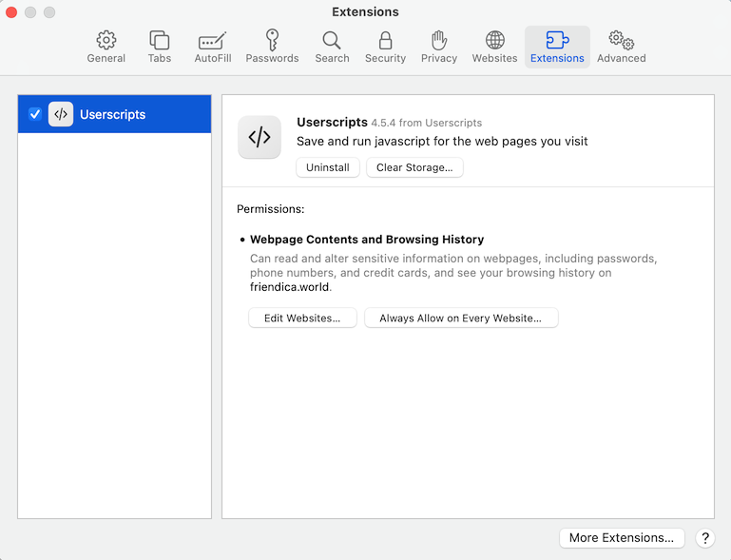Open the Privacy hand icon pane
Screen dimensions: 731x560
tap(438, 48)
